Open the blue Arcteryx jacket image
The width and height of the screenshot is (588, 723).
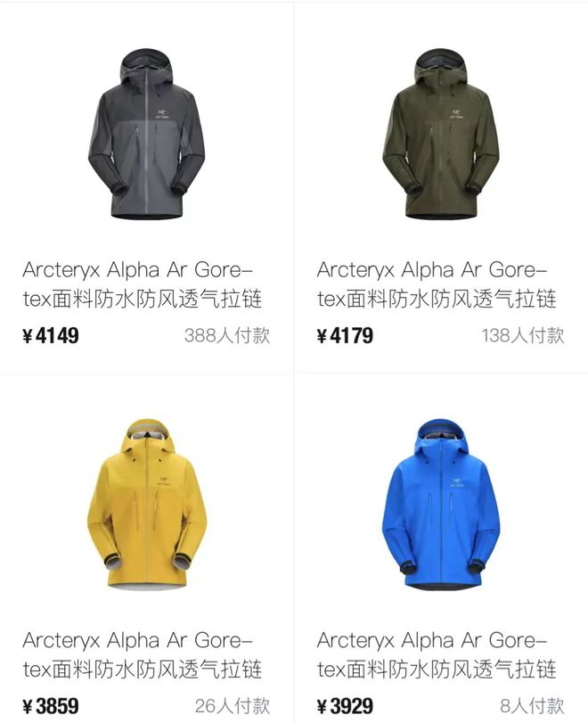click(441, 505)
